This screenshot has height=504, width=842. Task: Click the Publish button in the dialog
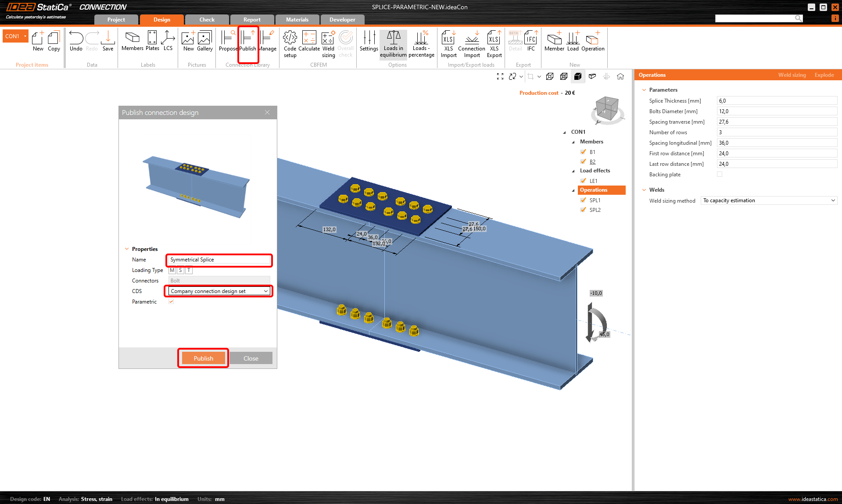click(203, 358)
